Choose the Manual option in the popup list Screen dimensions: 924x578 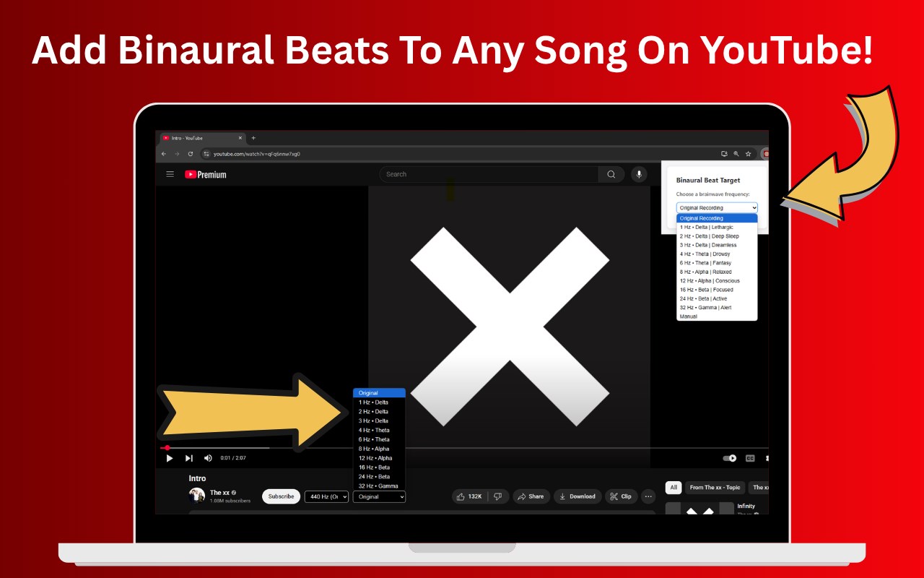(717, 316)
